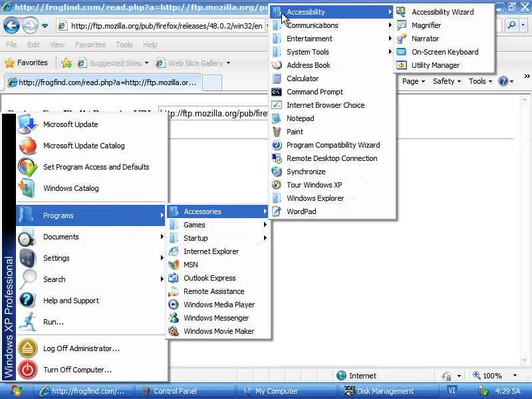532x399 pixels.
Task: Click the Favorites button in IE
Action: pos(26,63)
